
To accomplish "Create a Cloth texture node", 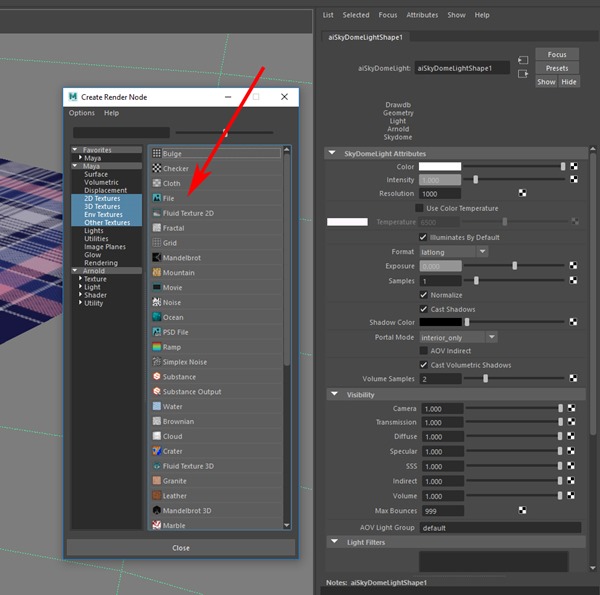I will [216, 183].
